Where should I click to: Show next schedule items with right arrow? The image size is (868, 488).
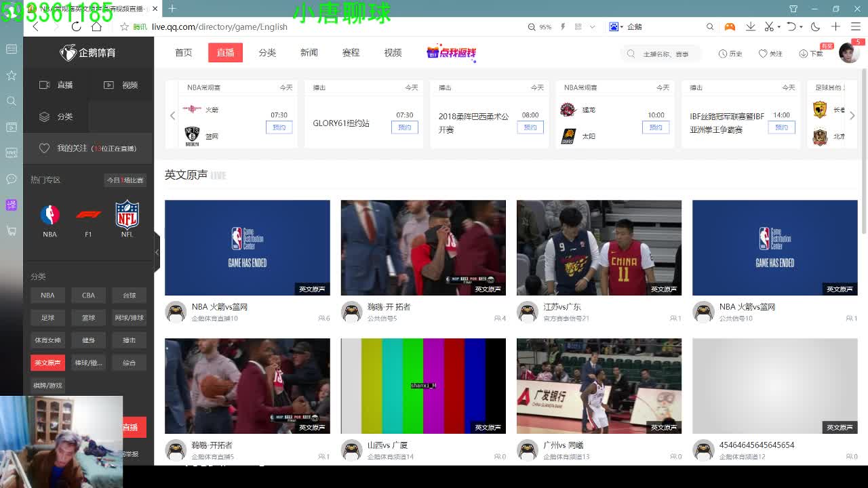852,115
